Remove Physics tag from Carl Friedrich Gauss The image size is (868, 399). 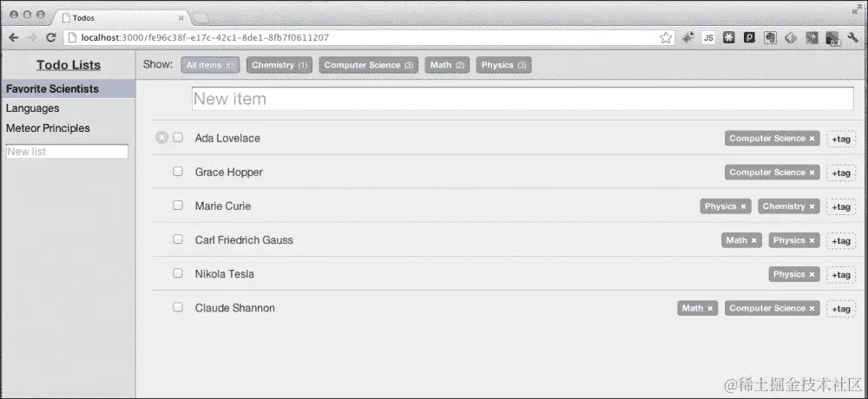point(812,241)
